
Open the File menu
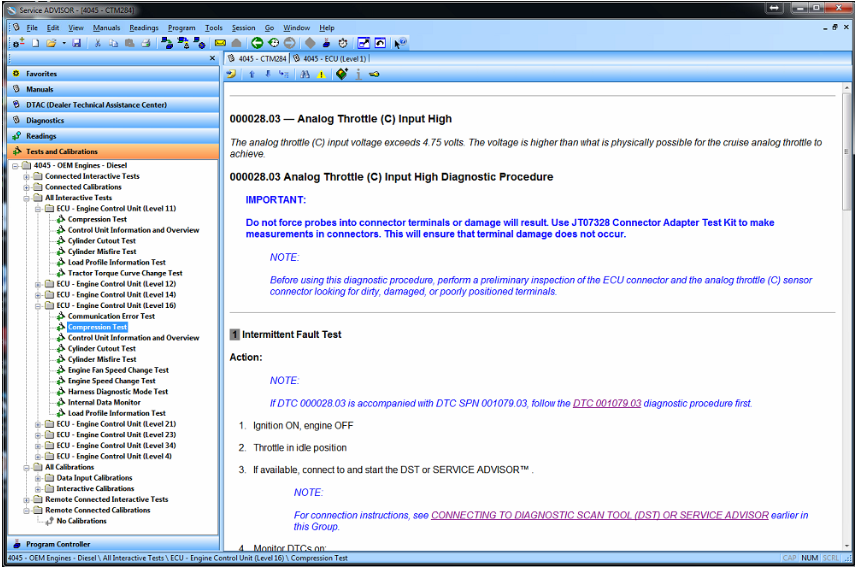[x=32, y=28]
